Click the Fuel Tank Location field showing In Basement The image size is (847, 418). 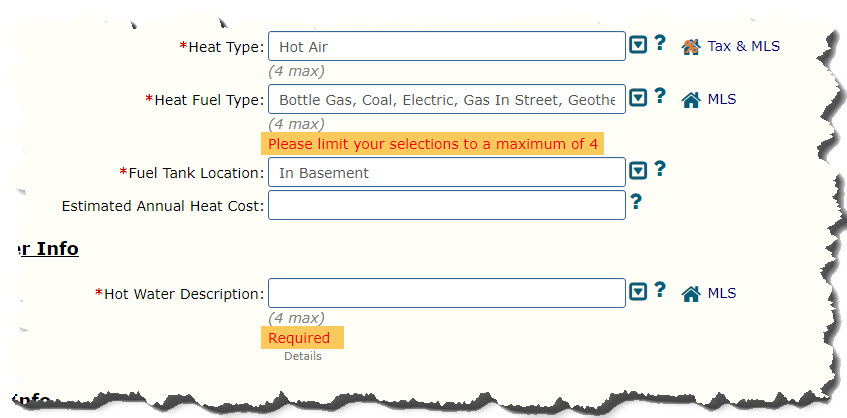point(447,172)
